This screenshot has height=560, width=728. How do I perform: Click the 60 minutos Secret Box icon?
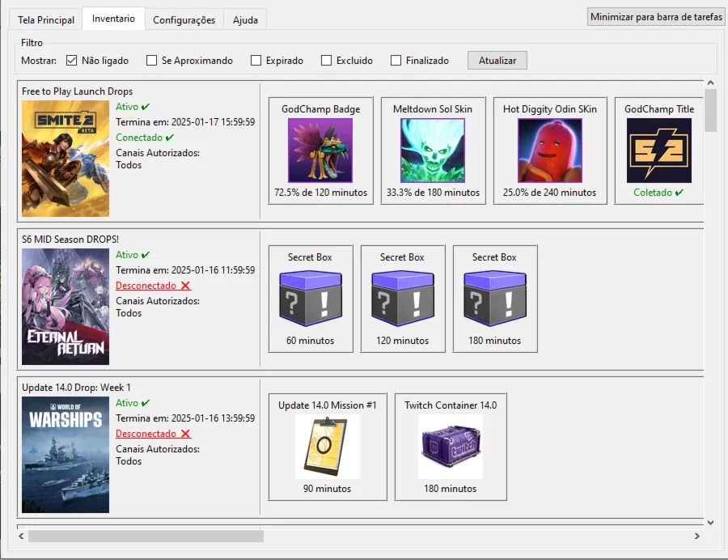(x=310, y=299)
